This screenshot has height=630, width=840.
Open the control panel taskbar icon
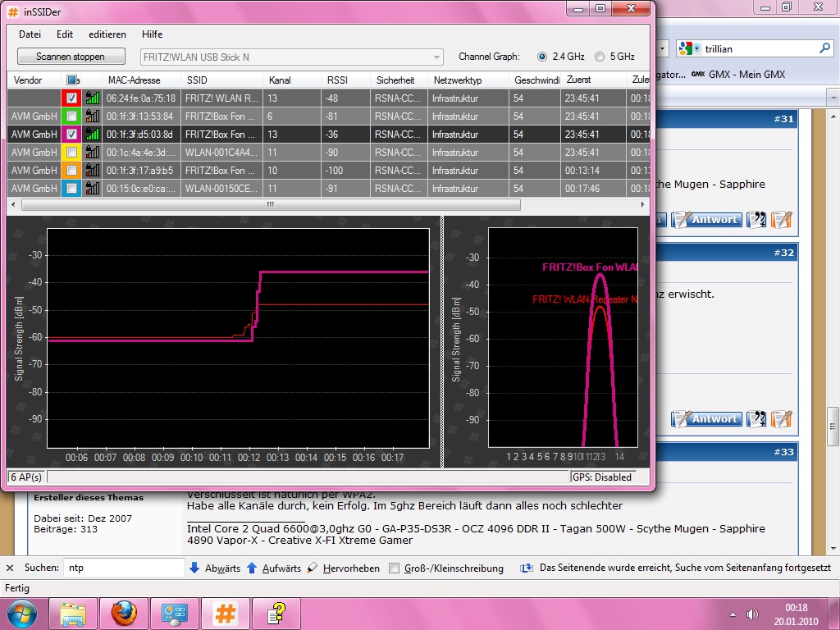tap(175, 614)
